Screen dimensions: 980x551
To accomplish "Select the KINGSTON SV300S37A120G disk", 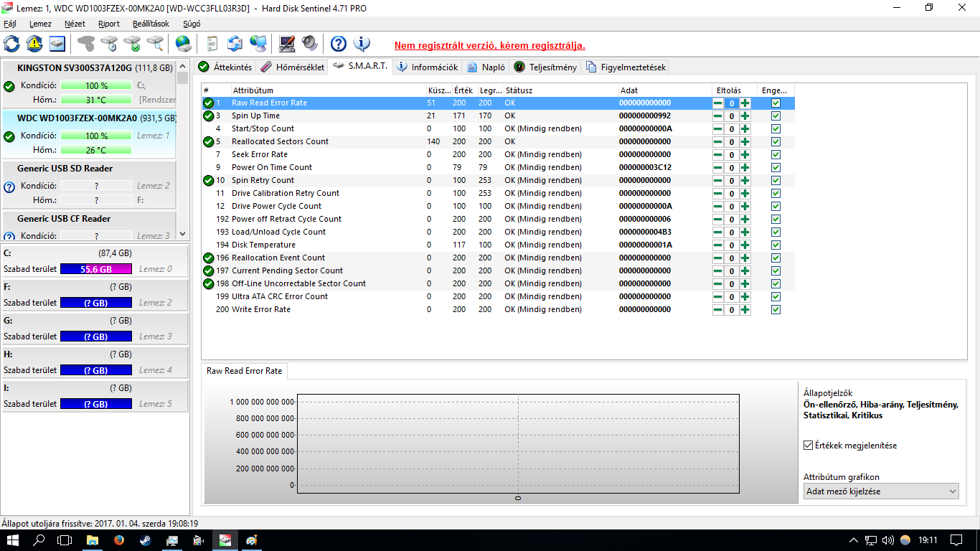I will click(88, 84).
